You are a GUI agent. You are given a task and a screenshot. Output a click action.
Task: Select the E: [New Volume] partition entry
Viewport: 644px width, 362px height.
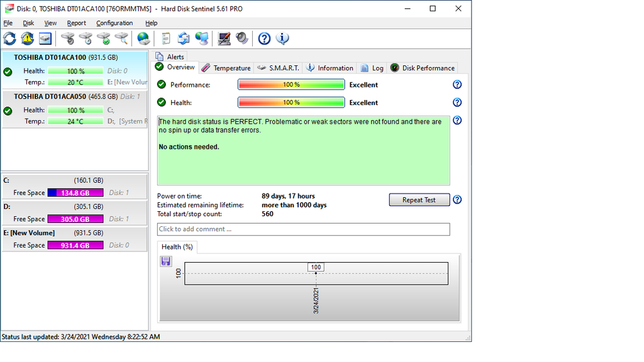pos(75,239)
